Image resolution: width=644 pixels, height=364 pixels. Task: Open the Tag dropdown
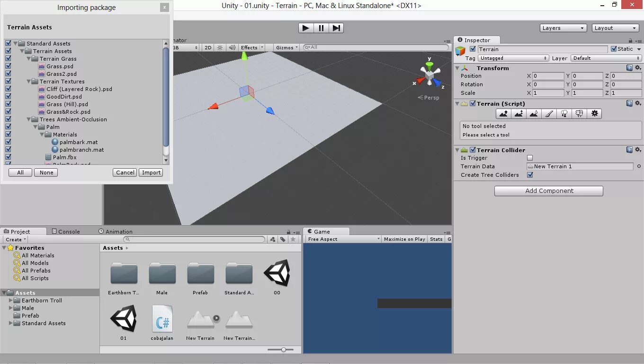[513, 58]
